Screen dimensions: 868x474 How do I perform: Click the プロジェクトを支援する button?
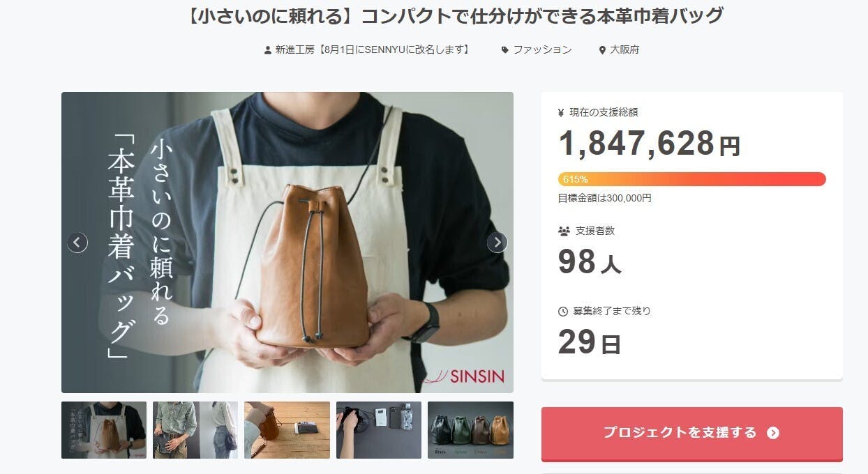click(692, 433)
